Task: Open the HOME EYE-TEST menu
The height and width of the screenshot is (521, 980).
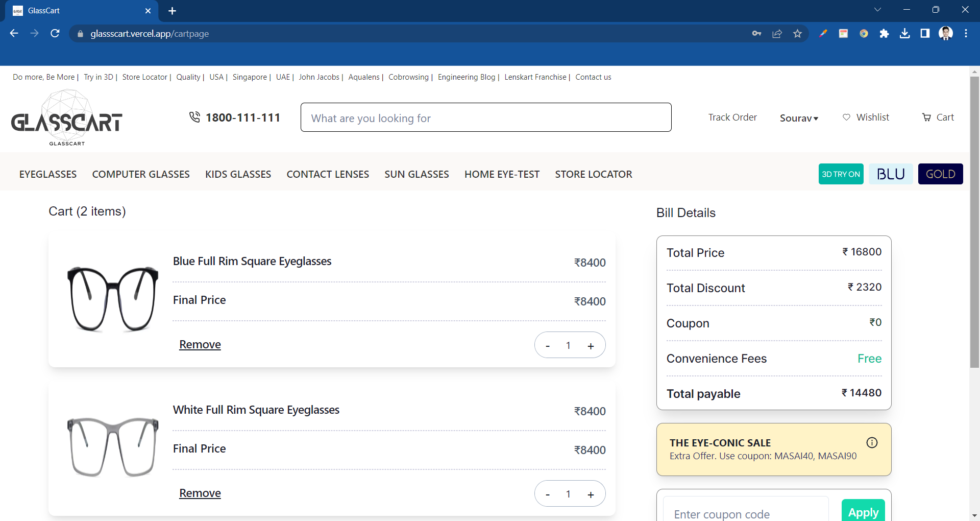Action: click(x=502, y=174)
